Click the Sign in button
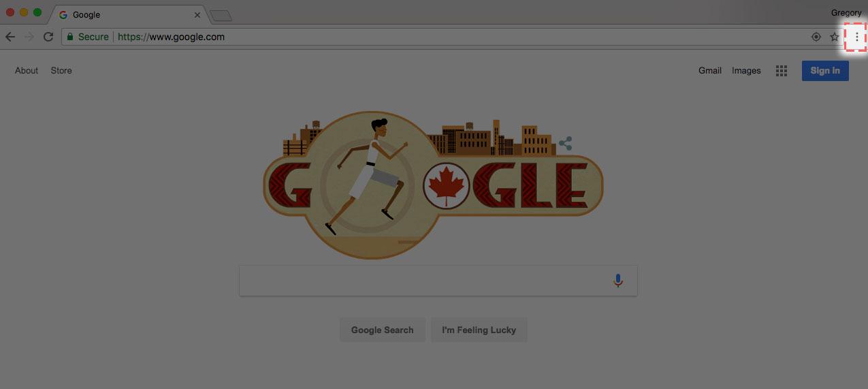 click(x=825, y=71)
